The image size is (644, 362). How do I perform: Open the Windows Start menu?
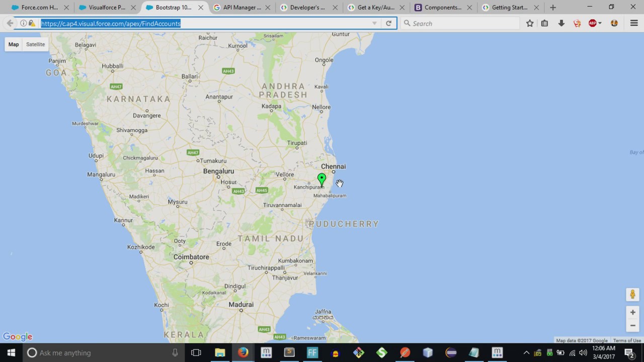[x=11, y=352]
